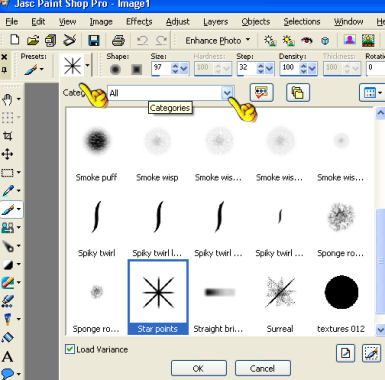Click the Resource Manager icon button
Viewport: 385px width, 380px height.
262,92
